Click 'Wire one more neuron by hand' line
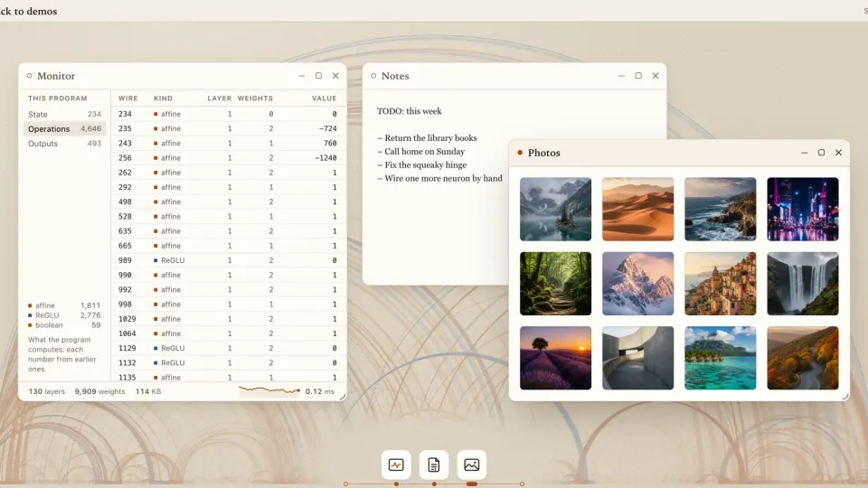Viewport: 868px width, 488px height. click(x=439, y=178)
